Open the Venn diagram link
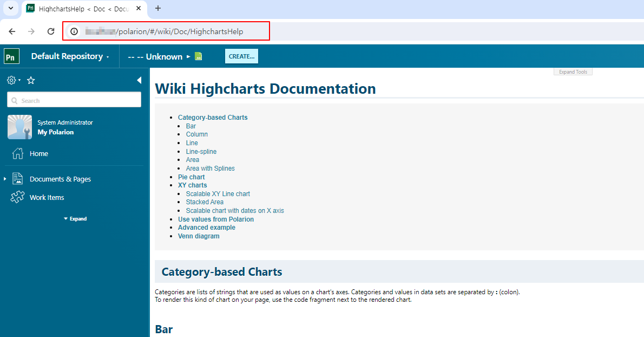The image size is (644, 337). (x=199, y=236)
